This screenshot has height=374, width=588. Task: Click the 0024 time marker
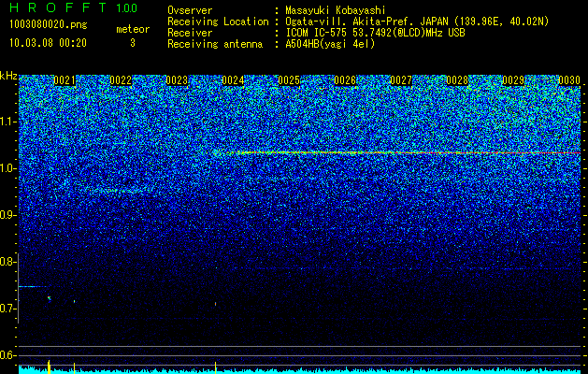click(x=233, y=80)
